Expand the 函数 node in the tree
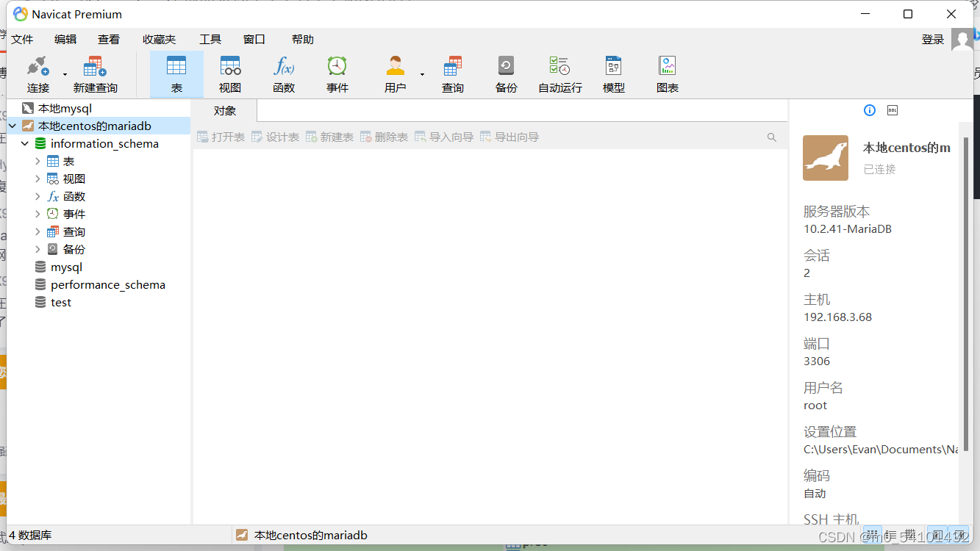 pyautogui.click(x=37, y=197)
